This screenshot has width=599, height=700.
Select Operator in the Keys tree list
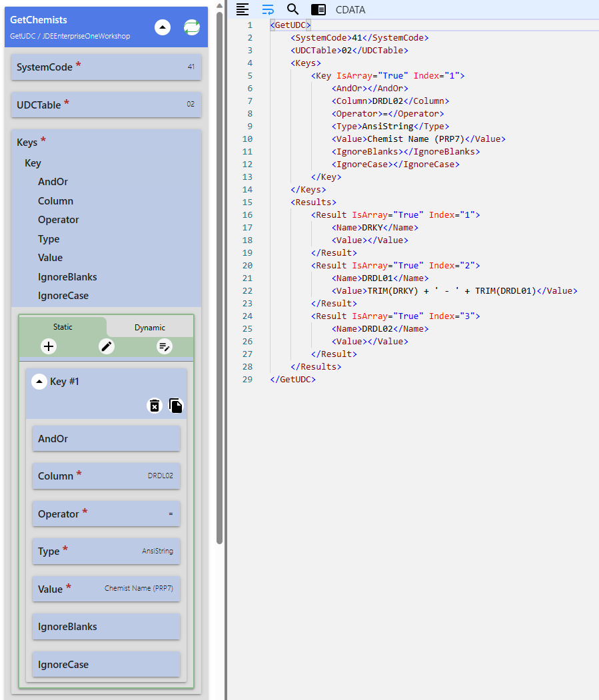[58, 220]
